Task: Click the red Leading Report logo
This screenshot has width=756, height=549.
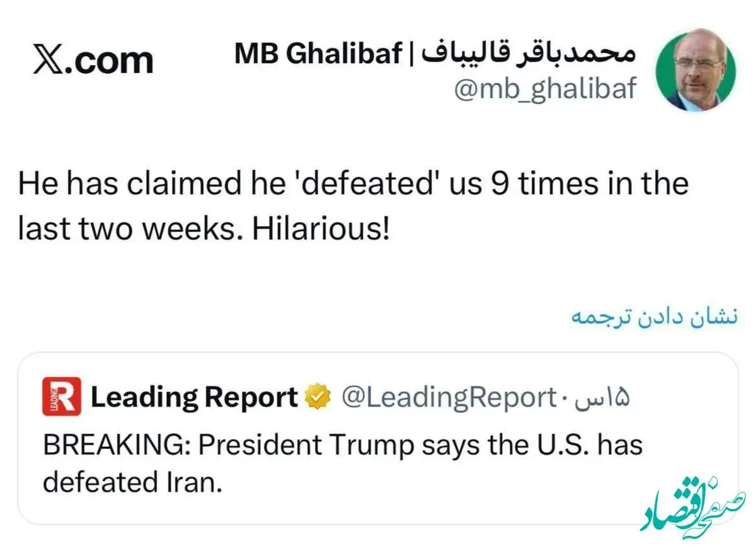Action: [62, 397]
